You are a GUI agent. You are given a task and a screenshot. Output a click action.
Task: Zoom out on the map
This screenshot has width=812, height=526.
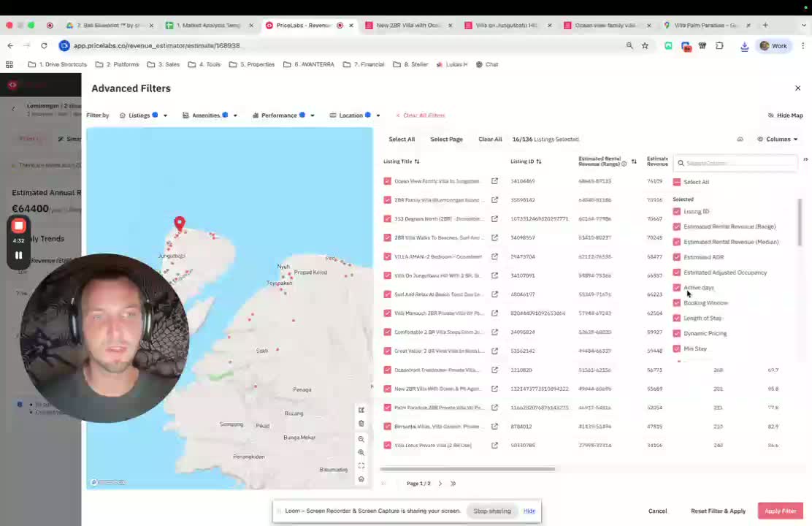(361, 439)
